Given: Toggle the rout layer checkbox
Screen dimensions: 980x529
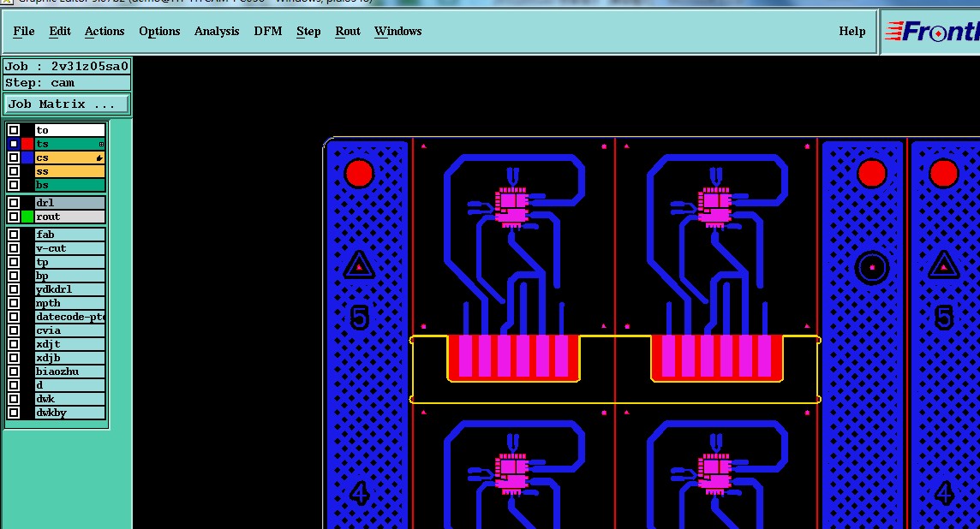Looking at the screenshot, I should [x=14, y=217].
